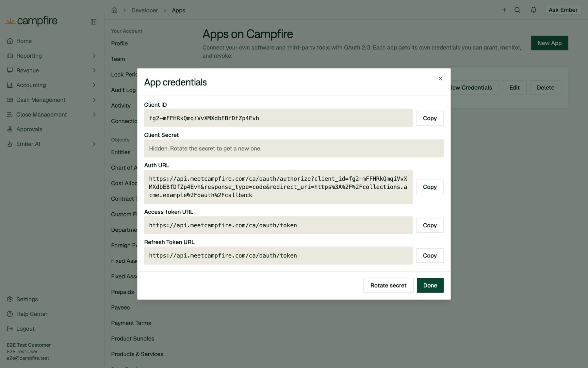Click the Revenue sidebar icon
588x368 pixels.
10,70
